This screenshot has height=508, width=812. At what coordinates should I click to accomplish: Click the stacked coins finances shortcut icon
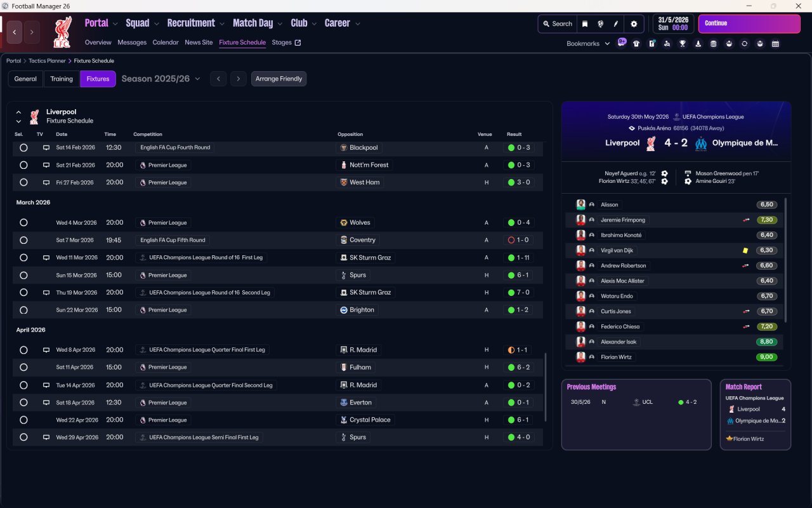click(713, 44)
